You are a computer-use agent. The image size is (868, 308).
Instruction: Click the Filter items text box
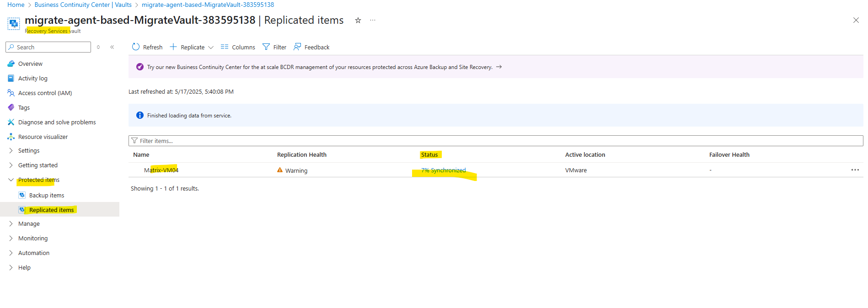[496, 141]
